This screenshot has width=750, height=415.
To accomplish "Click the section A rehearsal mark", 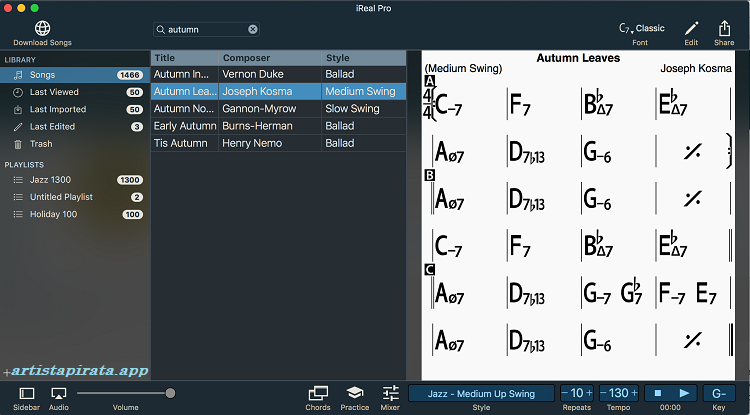I will pos(430,81).
